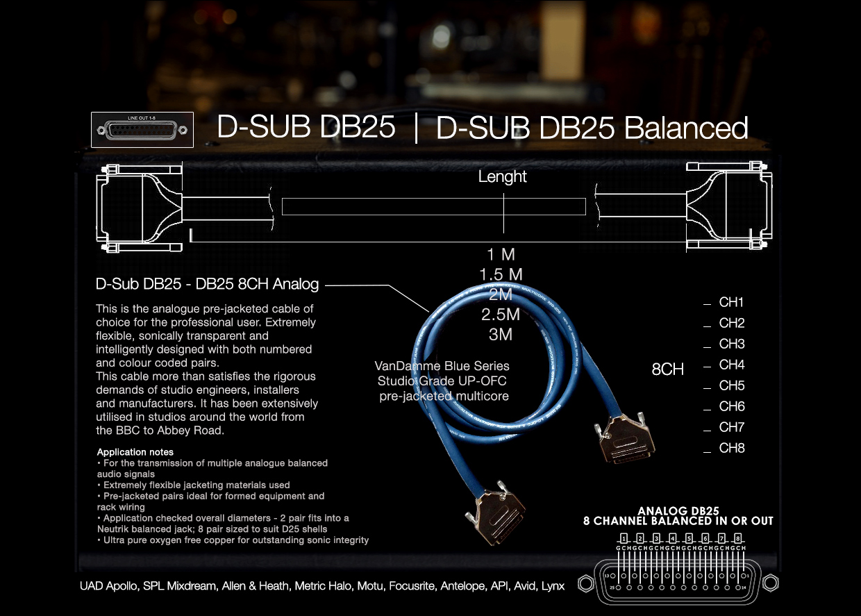This screenshot has height=616, width=861.
Task: Click "Allen & Heath" in the compatibility list
Action: pos(255,586)
